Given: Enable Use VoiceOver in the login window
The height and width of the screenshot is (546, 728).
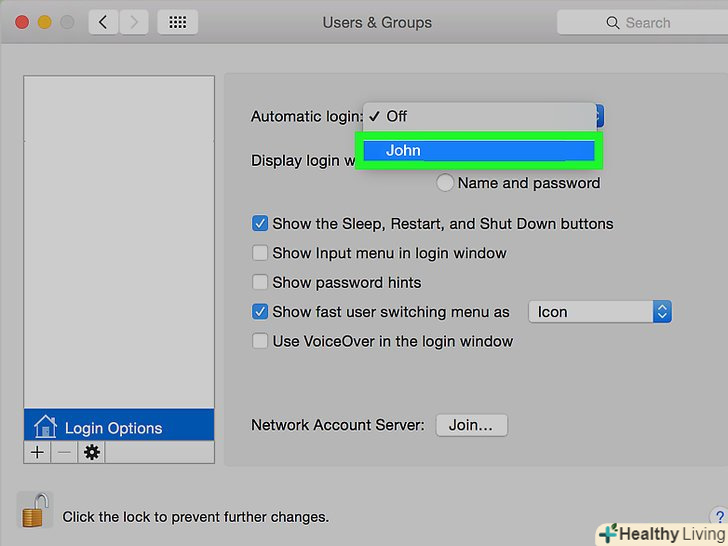Looking at the screenshot, I should pyautogui.click(x=260, y=341).
